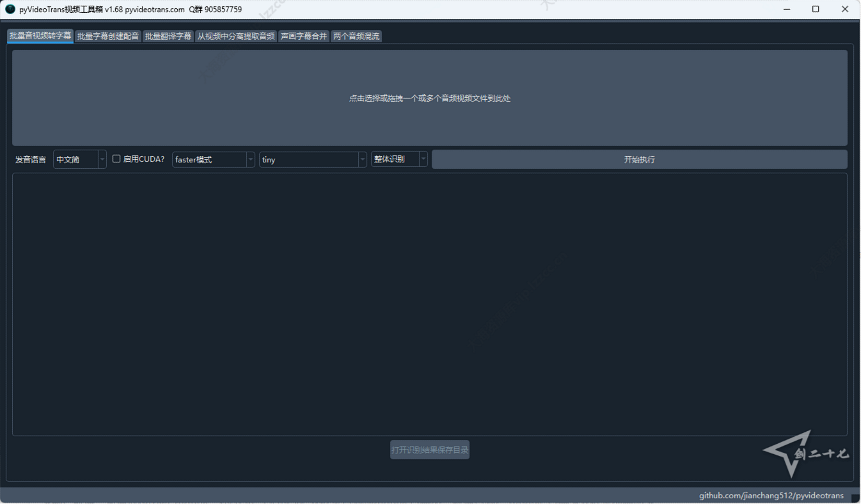The height and width of the screenshot is (504, 861).
Task: Open the 中文简 language dropdown
Action: [x=80, y=159]
